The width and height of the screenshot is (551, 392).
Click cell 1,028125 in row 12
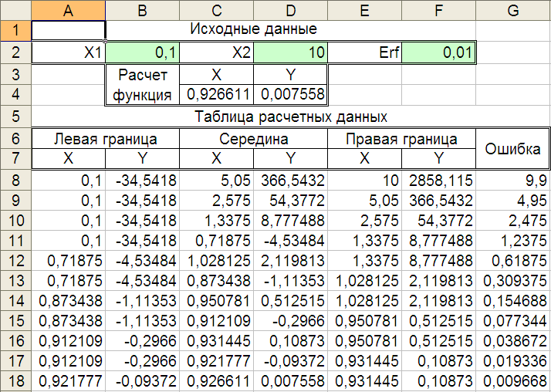[x=216, y=260]
